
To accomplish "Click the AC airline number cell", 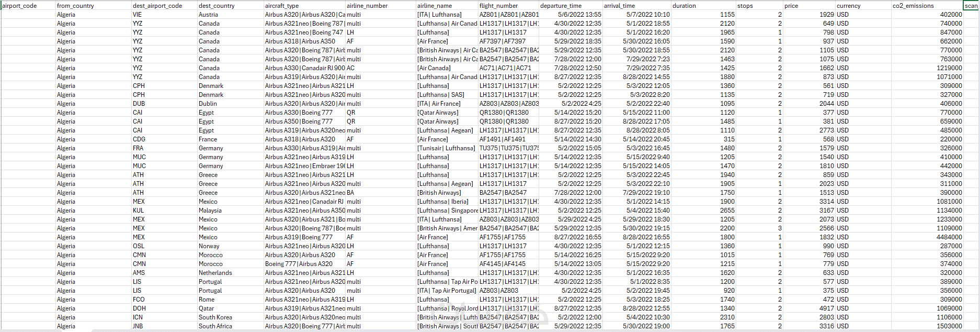I will tap(381, 68).
